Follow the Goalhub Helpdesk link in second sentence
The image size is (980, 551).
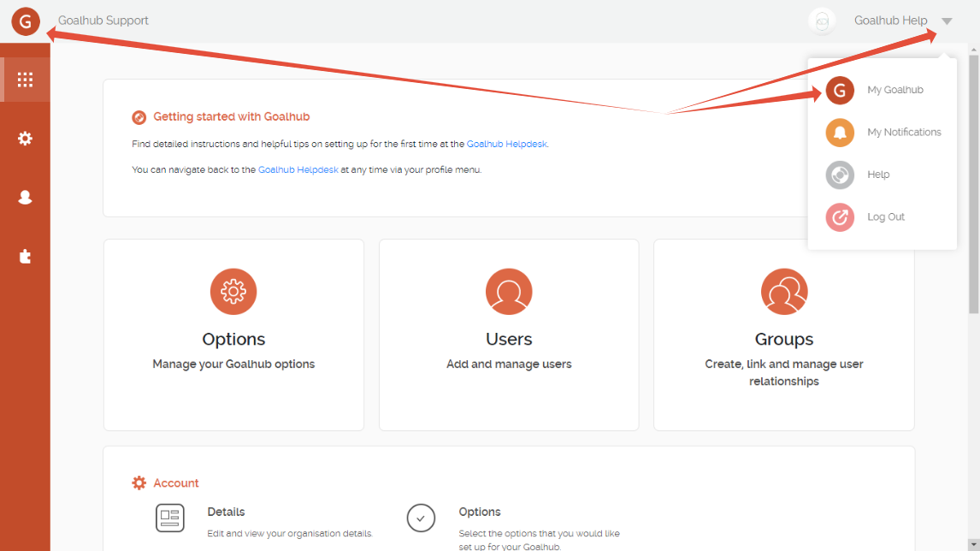[x=298, y=169]
